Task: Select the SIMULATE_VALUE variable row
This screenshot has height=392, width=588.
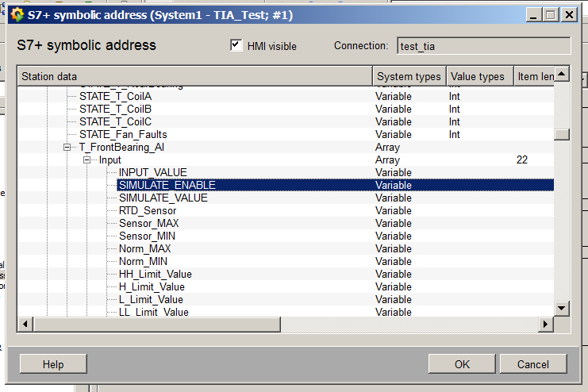Action: pyautogui.click(x=163, y=198)
